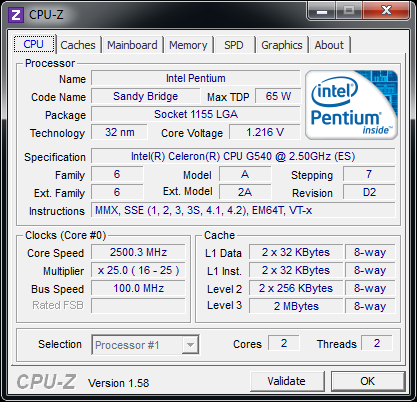
Task: Click the Revision value D2
Action: (369, 192)
